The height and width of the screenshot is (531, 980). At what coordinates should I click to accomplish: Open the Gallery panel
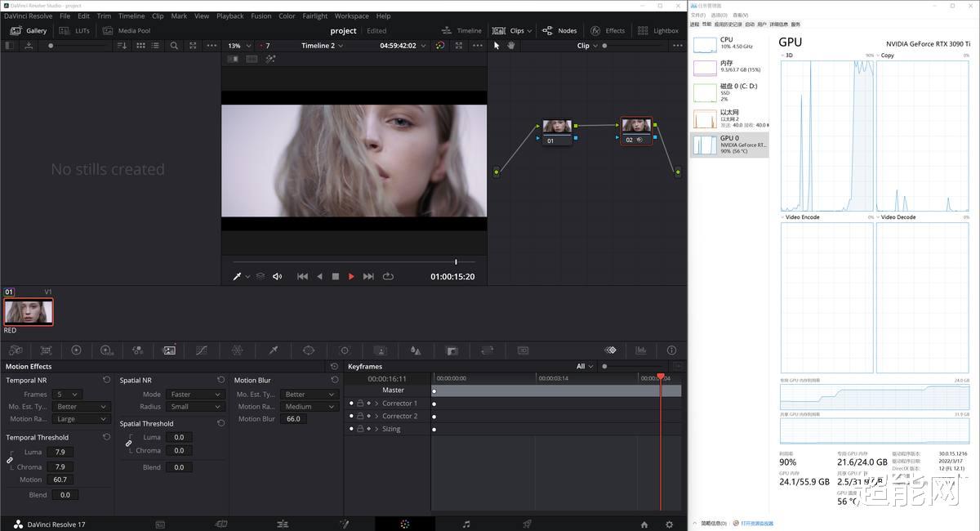(29, 30)
